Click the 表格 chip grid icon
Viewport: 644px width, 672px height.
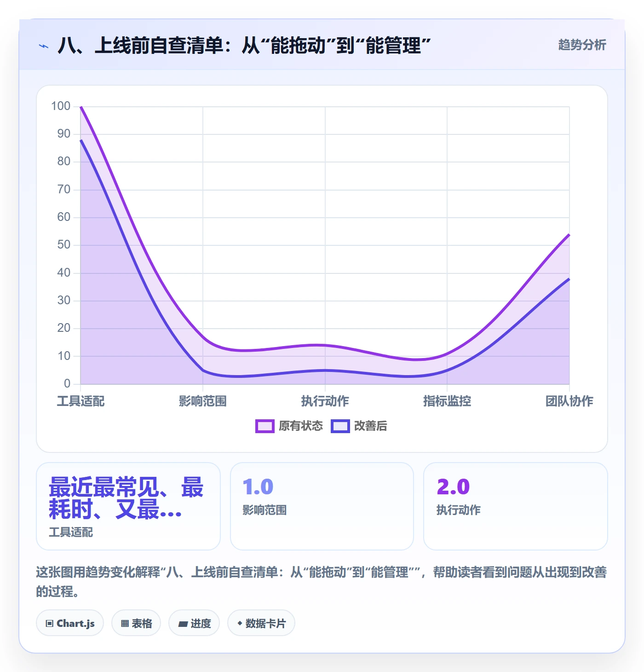pos(125,624)
